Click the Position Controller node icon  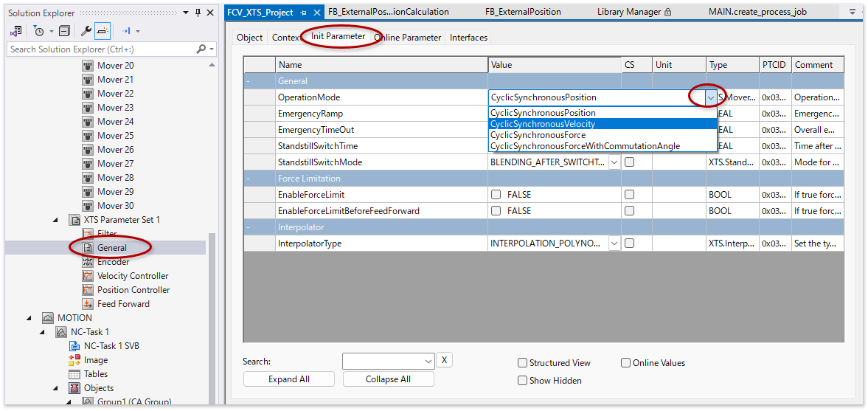click(x=88, y=290)
